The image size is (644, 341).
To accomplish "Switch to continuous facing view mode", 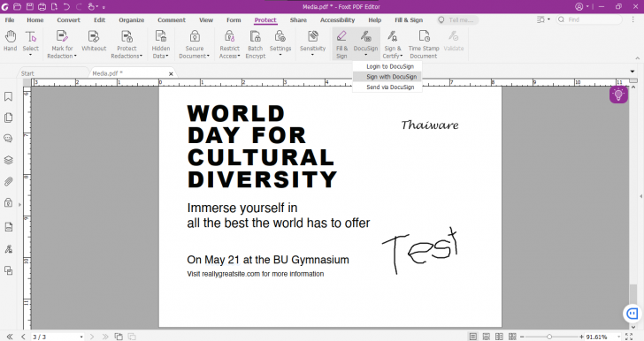I will tap(512, 337).
